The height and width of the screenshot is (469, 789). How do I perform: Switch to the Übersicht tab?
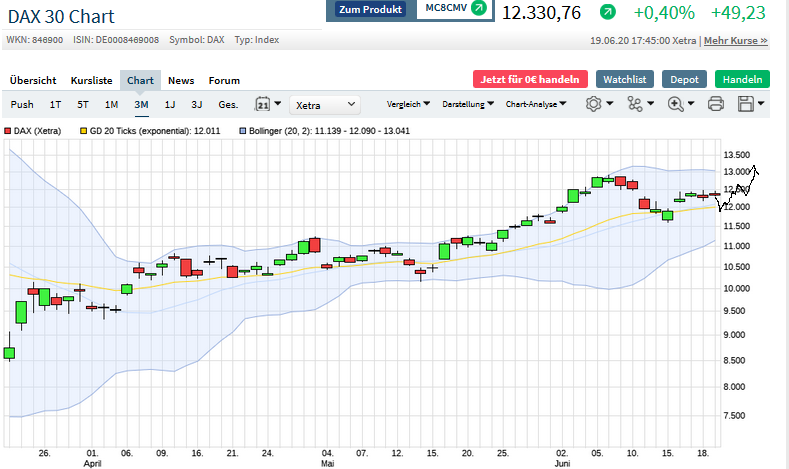(x=33, y=81)
